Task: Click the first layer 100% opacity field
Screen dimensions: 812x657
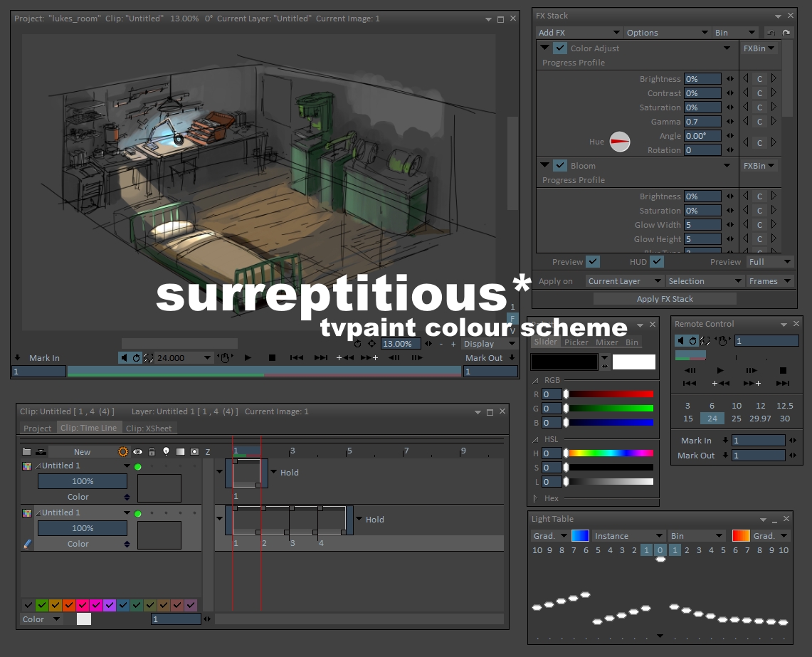Action: tap(83, 481)
